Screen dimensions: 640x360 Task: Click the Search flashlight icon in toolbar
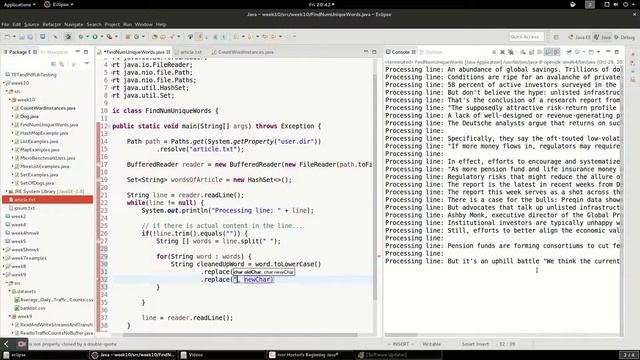click(x=171, y=37)
